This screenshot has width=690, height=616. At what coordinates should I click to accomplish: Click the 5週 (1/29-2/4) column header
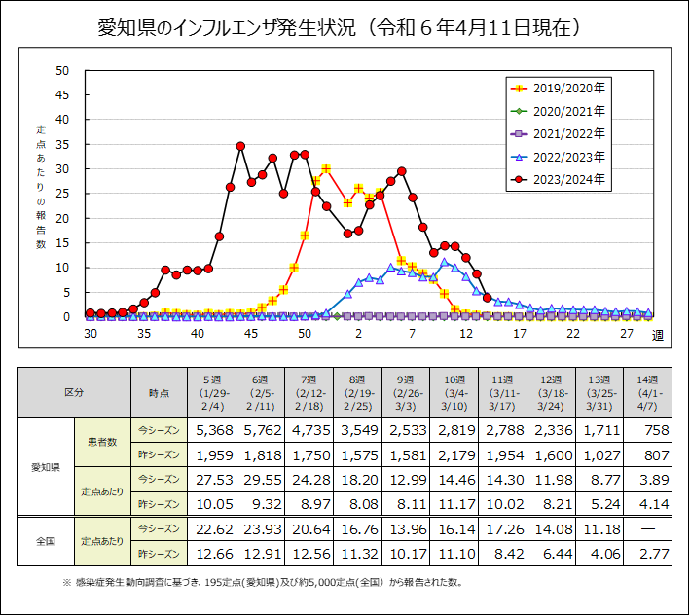[212, 392]
